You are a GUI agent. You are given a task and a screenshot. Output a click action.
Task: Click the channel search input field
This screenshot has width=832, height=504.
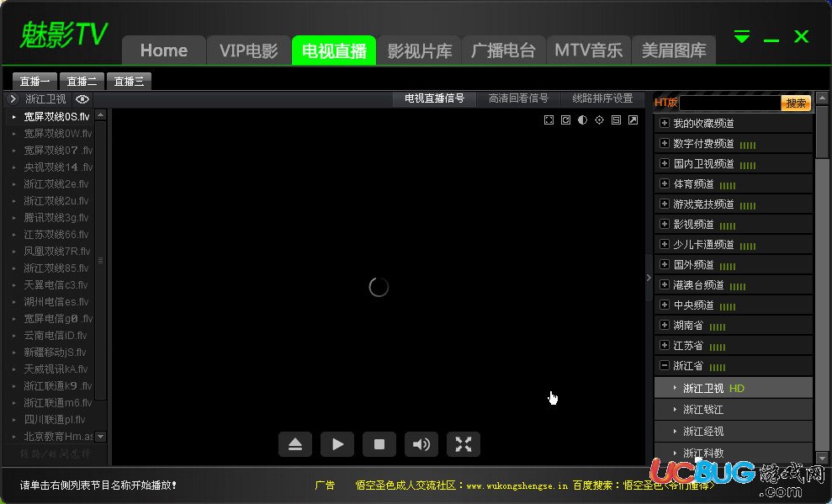point(731,103)
